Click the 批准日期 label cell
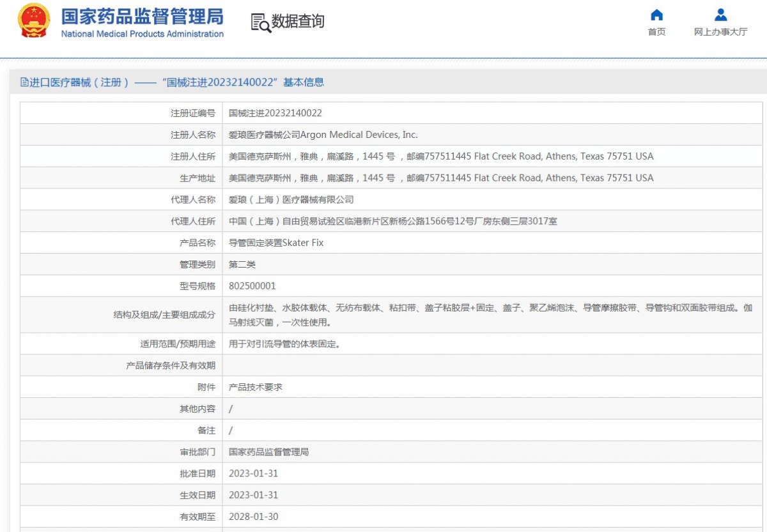 pos(121,473)
